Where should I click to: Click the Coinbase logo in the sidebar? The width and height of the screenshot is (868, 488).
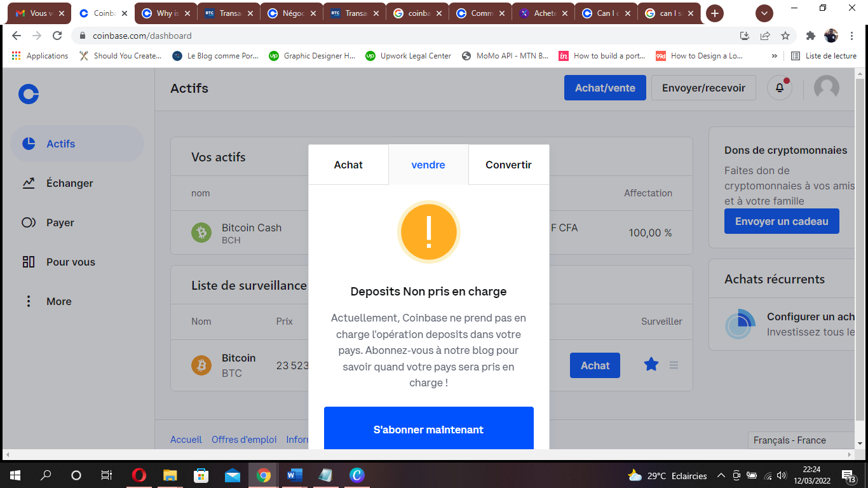coord(29,95)
